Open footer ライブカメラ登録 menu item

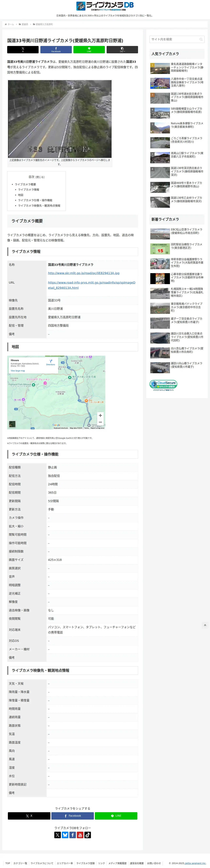(x=85, y=863)
